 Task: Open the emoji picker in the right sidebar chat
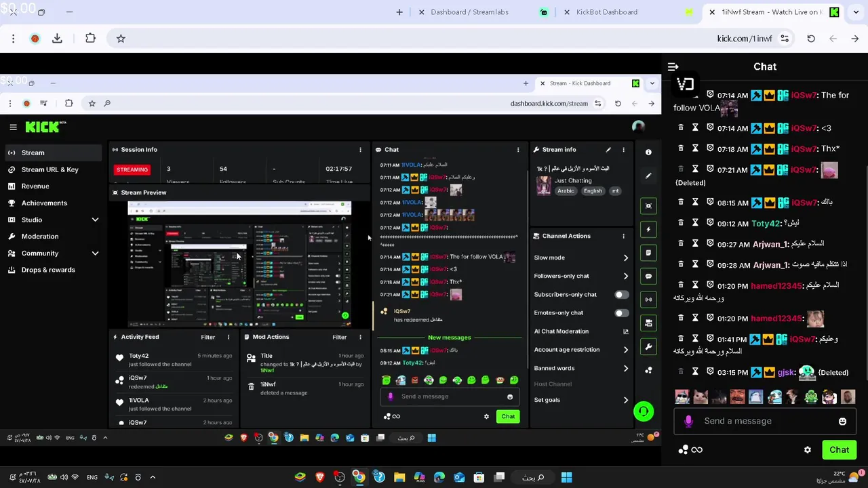coord(842,422)
